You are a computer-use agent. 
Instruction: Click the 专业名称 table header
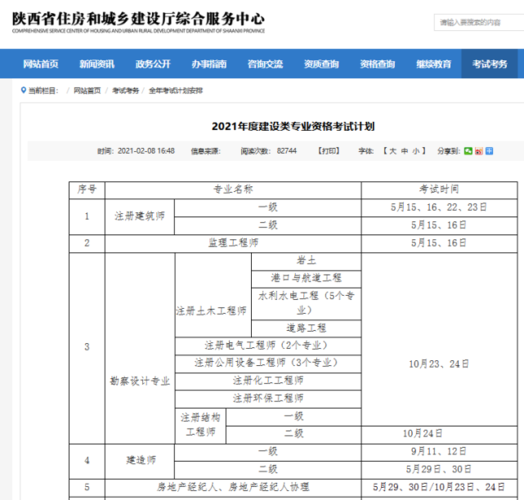click(233, 190)
